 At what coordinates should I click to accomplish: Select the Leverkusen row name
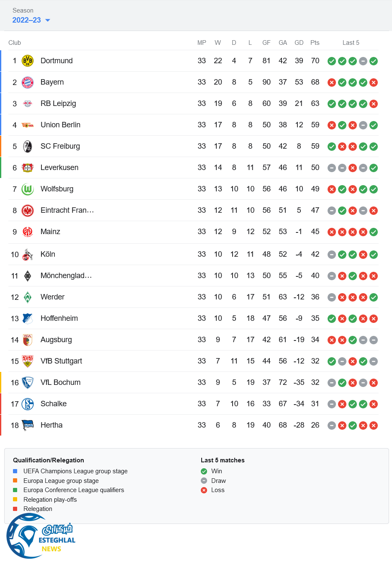(x=59, y=168)
